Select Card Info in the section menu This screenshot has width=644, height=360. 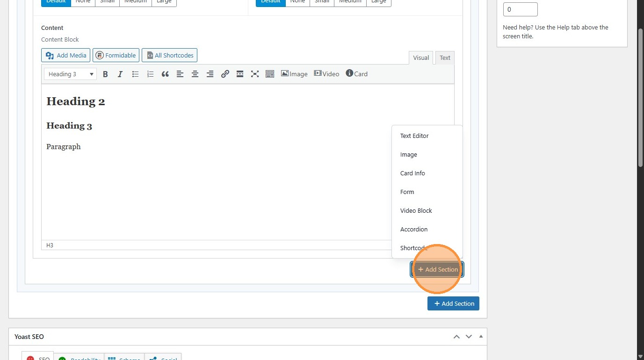pos(427,173)
